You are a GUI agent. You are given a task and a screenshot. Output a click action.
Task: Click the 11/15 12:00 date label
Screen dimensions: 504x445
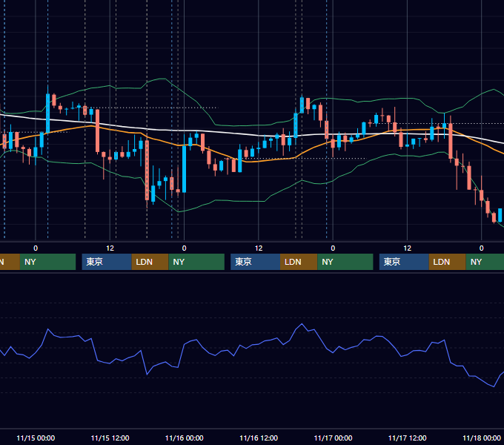click(110, 438)
